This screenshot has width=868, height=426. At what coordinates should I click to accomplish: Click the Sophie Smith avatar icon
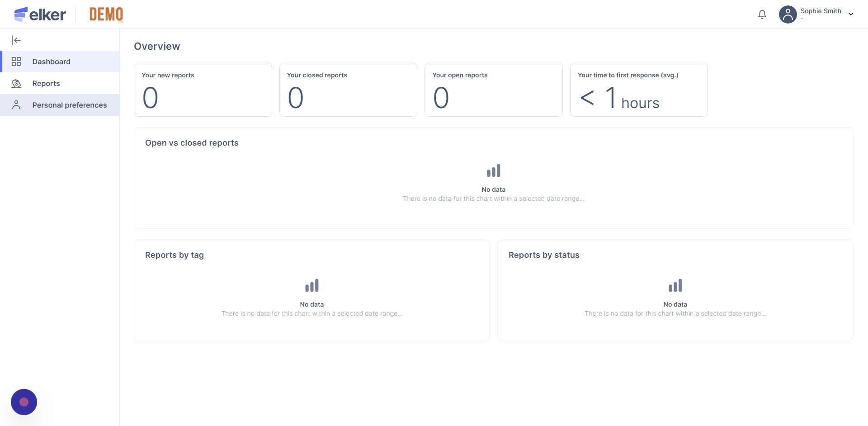pyautogui.click(x=788, y=14)
